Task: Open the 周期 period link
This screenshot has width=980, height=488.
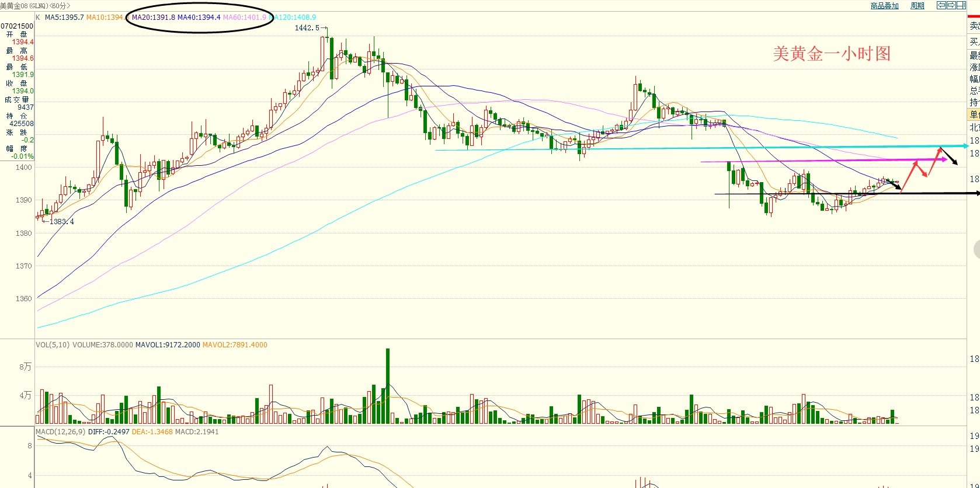Action: [918, 6]
